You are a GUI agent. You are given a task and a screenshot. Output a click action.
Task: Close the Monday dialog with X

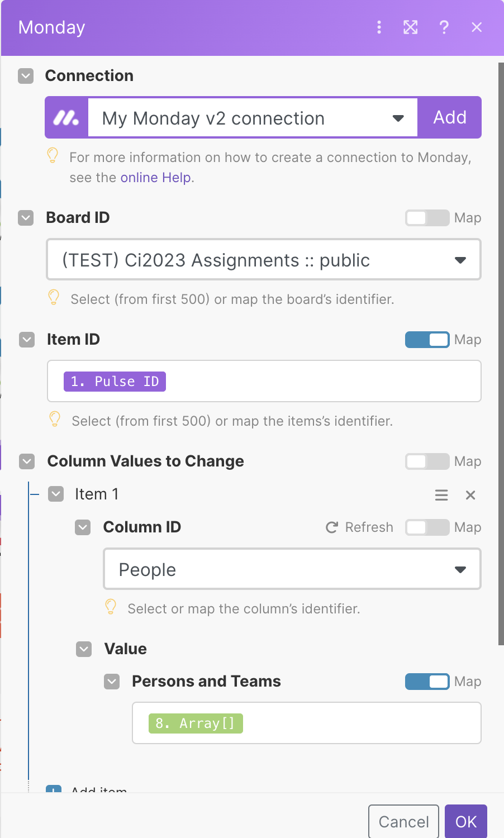tap(477, 27)
